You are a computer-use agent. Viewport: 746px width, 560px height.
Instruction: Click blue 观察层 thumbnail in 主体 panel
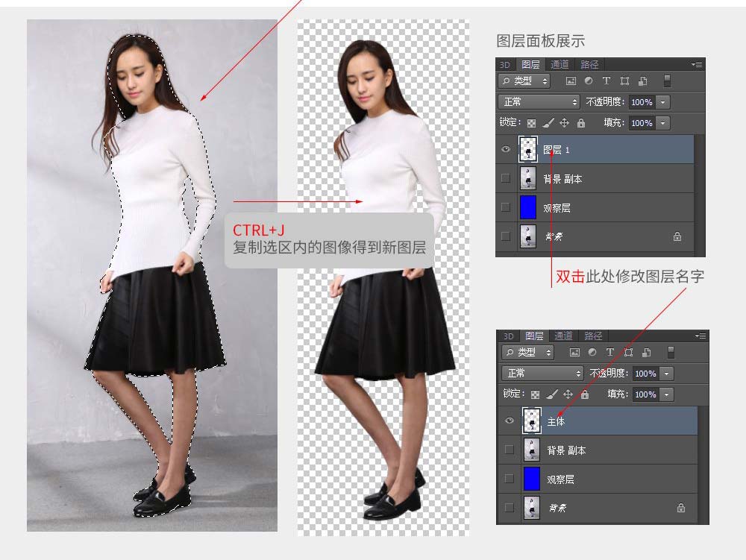(532, 479)
